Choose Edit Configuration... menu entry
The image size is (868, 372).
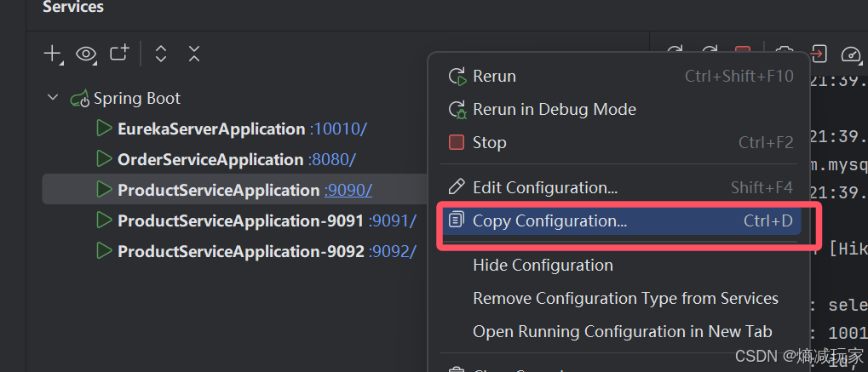coord(620,187)
